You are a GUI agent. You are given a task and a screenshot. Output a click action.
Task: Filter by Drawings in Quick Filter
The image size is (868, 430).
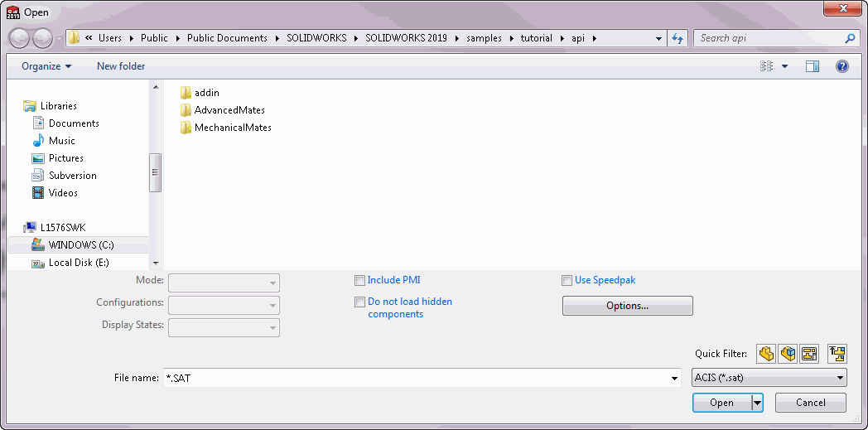click(809, 353)
